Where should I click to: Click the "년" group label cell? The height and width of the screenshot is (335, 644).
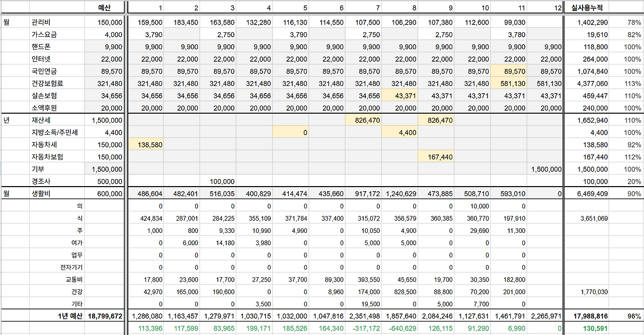pos(7,120)
